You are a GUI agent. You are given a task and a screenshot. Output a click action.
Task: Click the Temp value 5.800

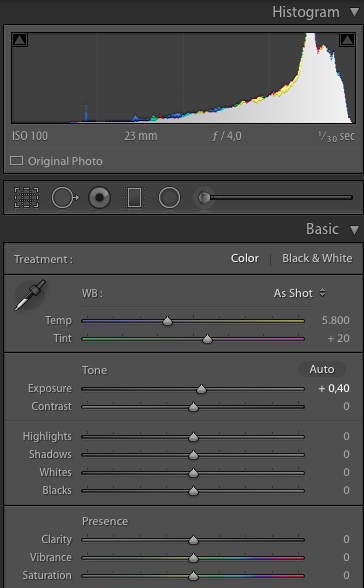tap(336, 320)
